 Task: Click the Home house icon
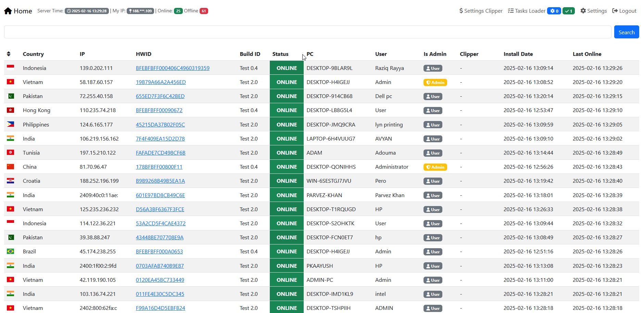[x=8, y=11]
